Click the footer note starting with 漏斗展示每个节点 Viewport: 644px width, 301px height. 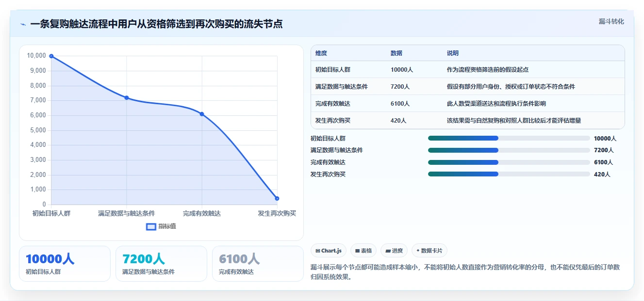465,272
